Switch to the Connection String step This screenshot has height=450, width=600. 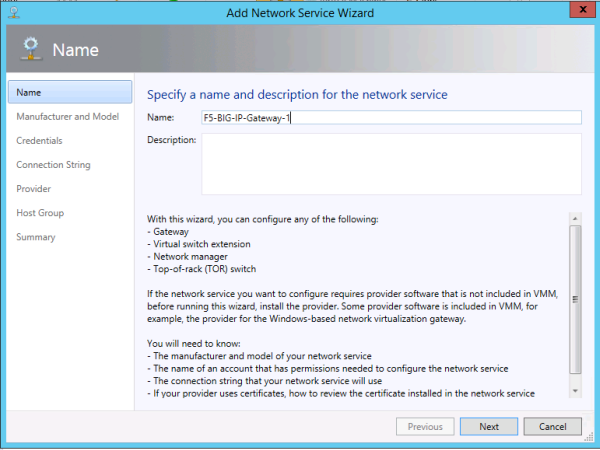[54, 165]
